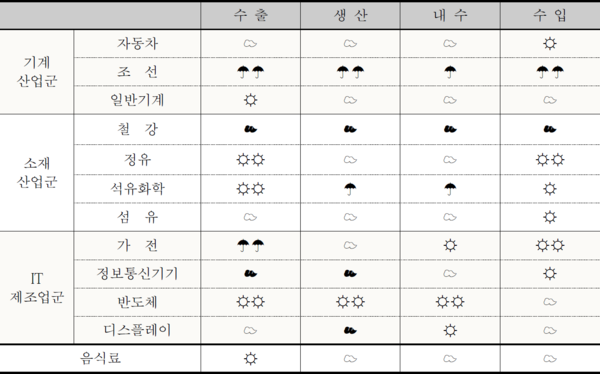Select the umbrella icon in 석유화학 생산
Viewport: 600px width, 374px height.
click(350, 189)
